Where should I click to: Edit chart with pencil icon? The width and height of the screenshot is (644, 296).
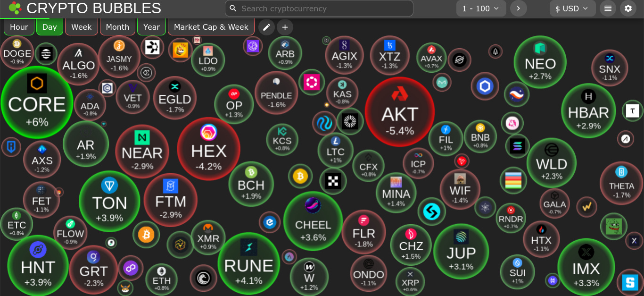[266, 27]
